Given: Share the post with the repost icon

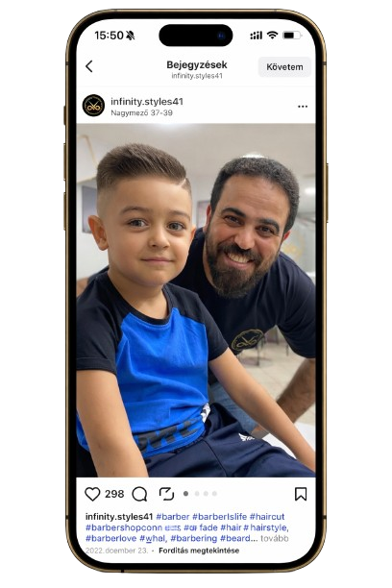Looking at the screenshot, I should tap(166, 494).
